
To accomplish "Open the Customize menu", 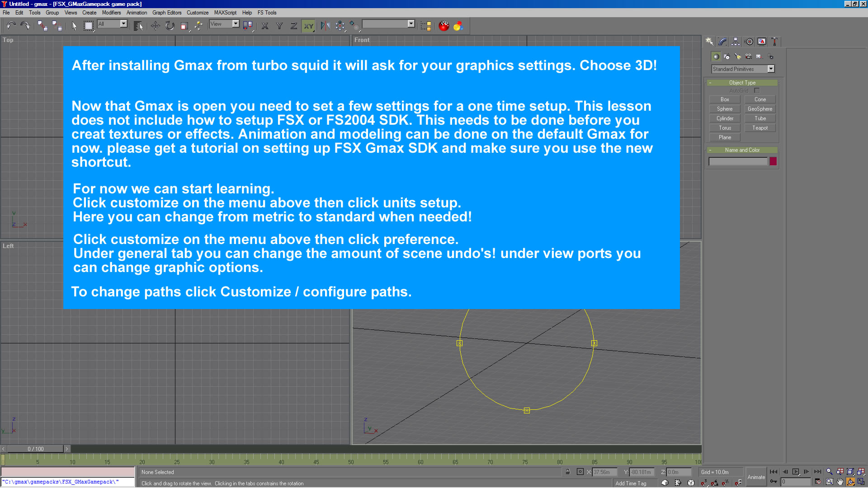I will coord(197,13).
